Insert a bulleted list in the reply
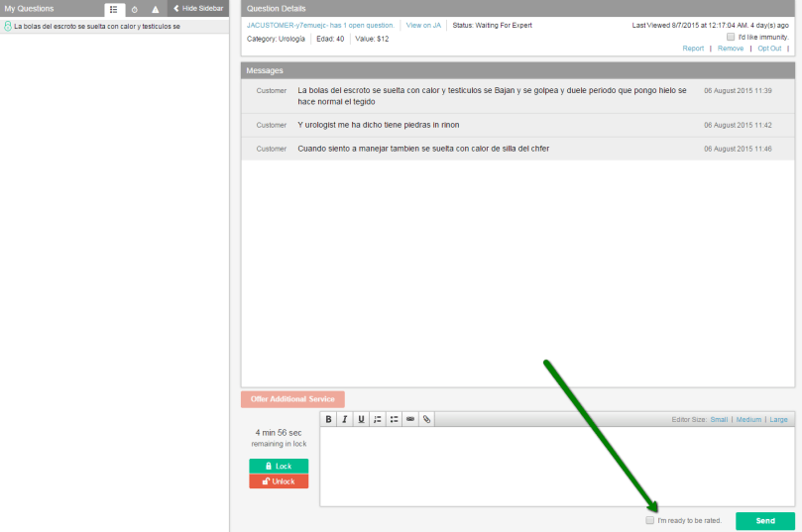 click(394, 419)
